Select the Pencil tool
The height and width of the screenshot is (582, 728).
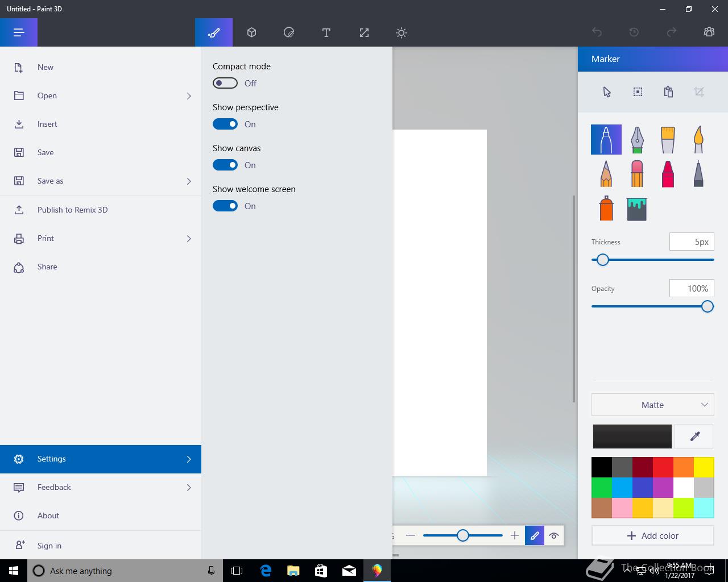[x=606, y=173]
